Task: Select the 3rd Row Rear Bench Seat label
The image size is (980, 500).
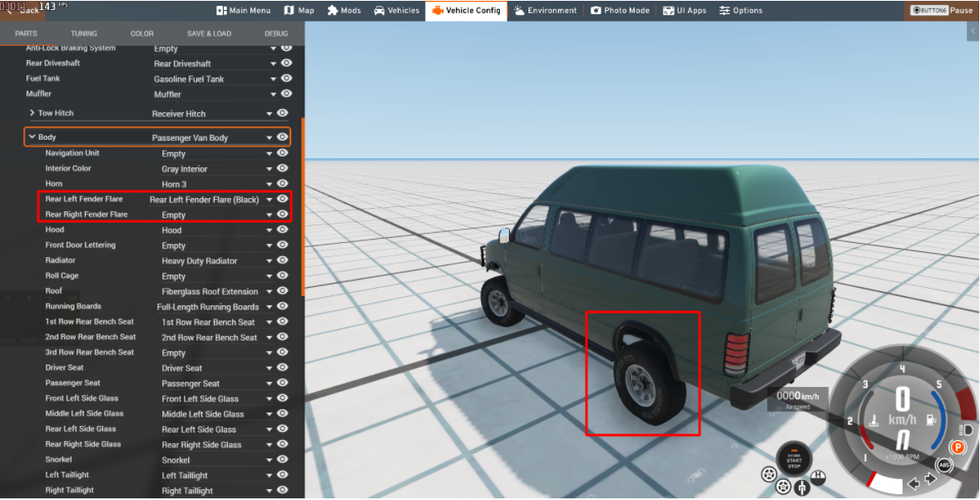Action: coord(89,352)
